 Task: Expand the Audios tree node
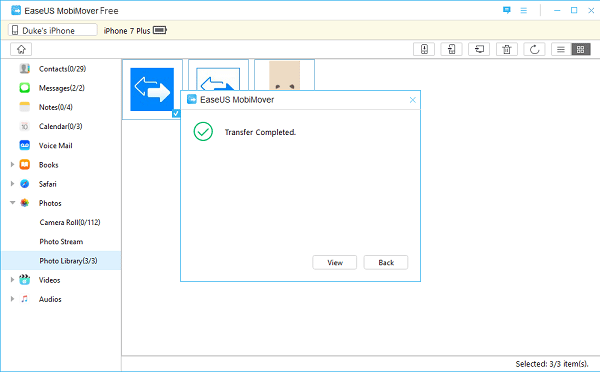[12, 299]
